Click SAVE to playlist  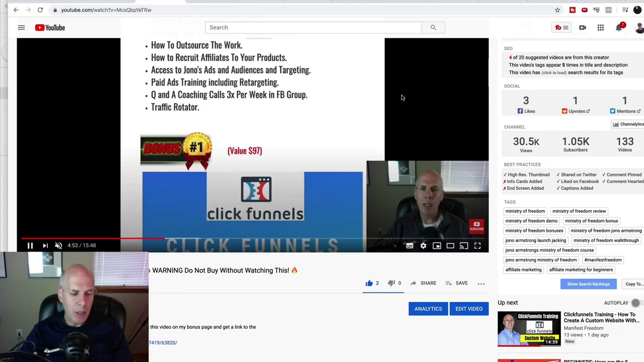[x=456, y=283]
